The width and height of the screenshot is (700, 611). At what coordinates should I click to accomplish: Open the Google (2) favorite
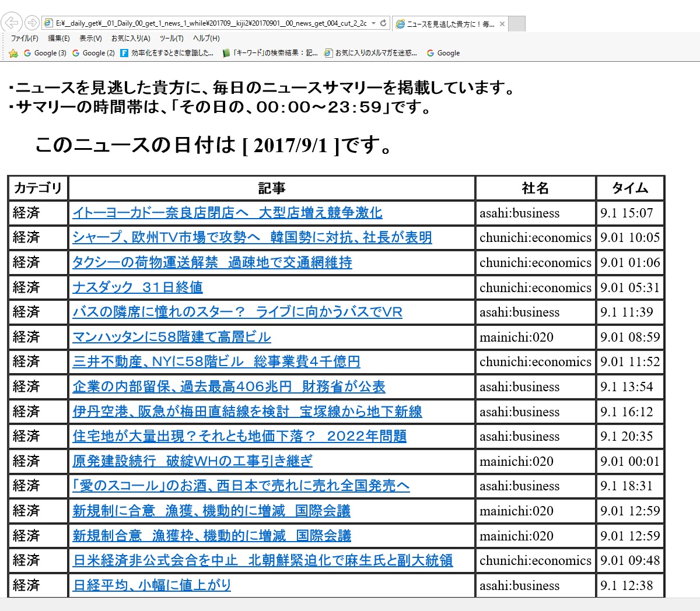pos(93,53)
